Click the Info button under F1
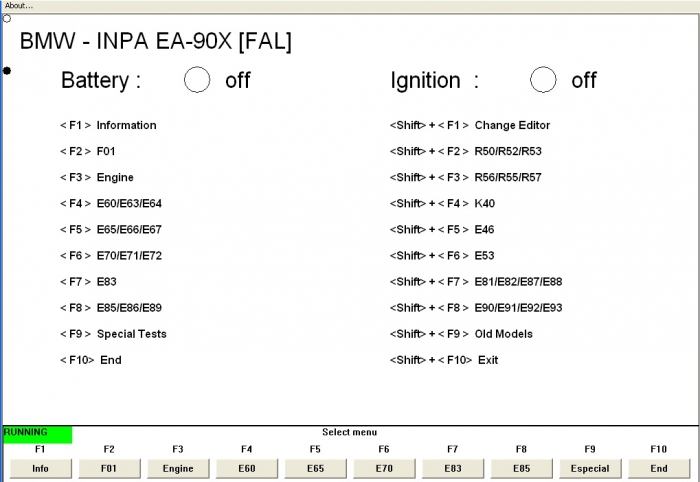The height and width of the screenshot is (482, 700). point(40,468)
